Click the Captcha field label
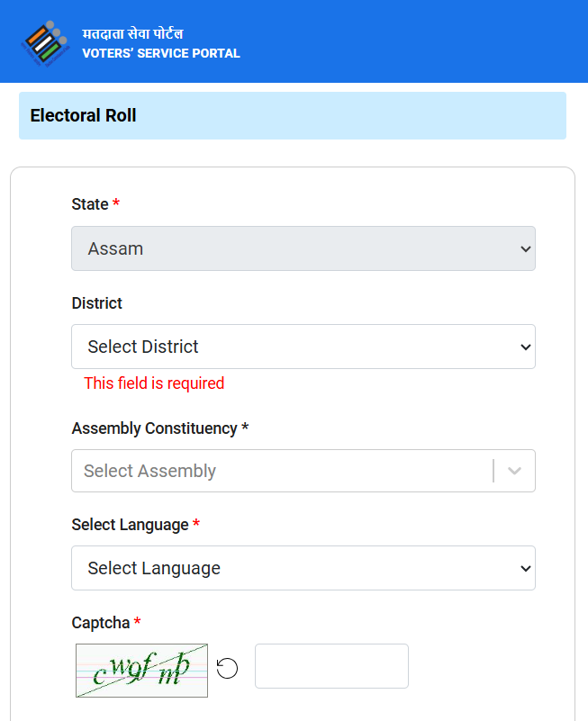The image size is (588, 721). pyautogui.click(x=101, y=623)
